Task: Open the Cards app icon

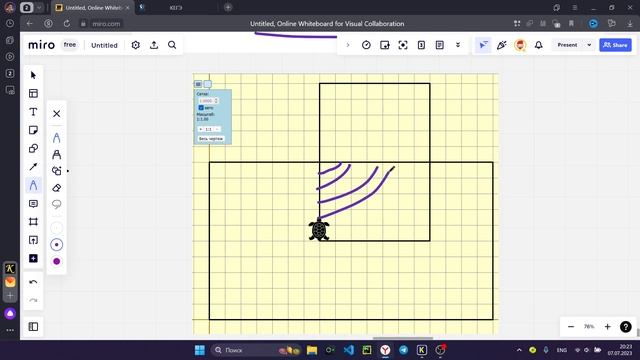Action: pos(421,45)
